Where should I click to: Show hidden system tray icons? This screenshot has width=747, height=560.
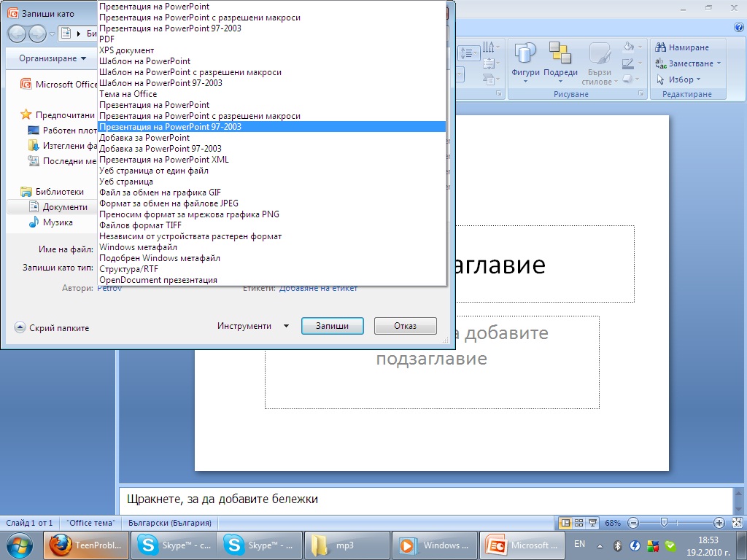(x=600, y=545)
